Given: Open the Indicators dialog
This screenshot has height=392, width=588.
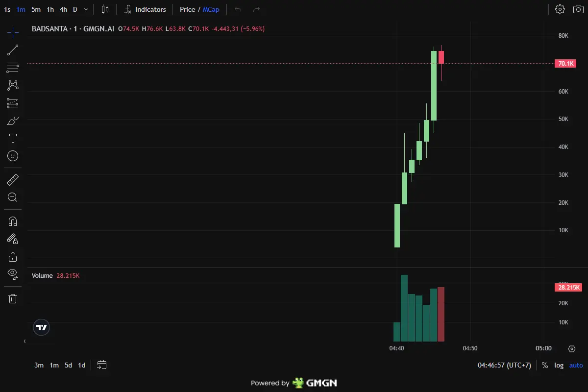Looking at the screenshot, I should click(145, 9).
